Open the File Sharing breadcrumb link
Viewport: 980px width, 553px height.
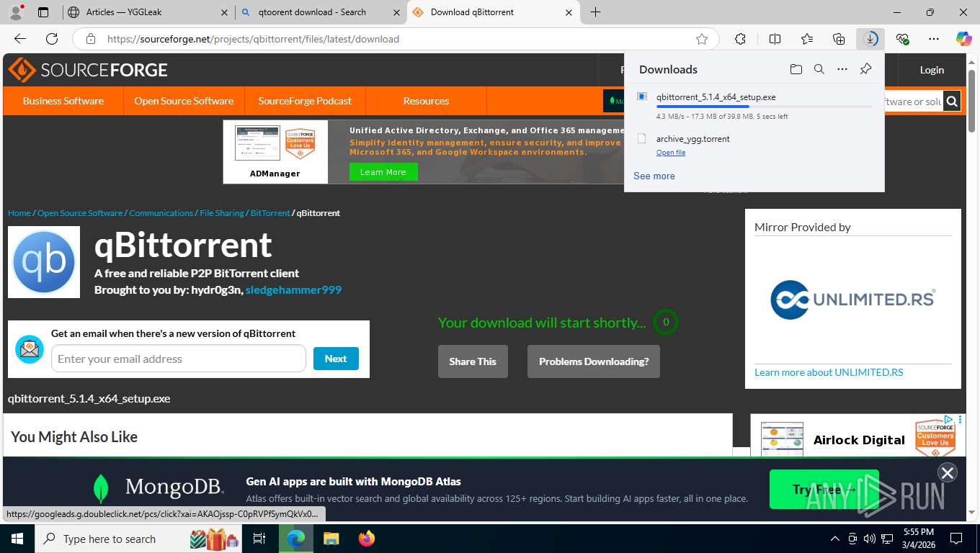tap(222, 213)
